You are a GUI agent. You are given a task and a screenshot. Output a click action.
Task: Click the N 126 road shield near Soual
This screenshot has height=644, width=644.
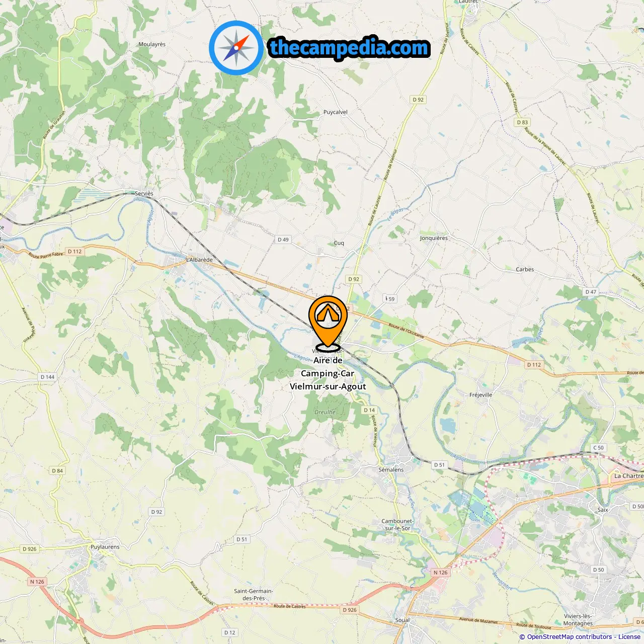point(440,573)
